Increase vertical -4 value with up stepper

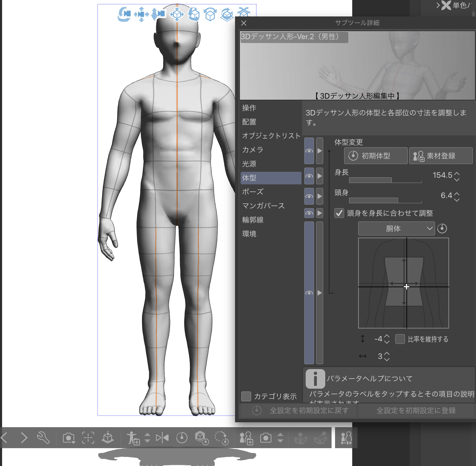tap(387, 336)
